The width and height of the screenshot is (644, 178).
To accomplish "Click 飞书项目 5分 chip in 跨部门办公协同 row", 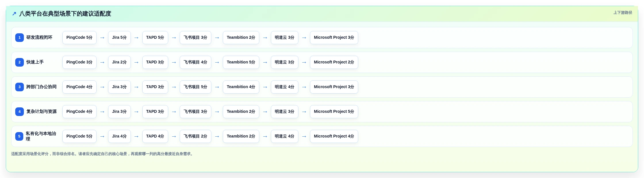I will (195, 87).
